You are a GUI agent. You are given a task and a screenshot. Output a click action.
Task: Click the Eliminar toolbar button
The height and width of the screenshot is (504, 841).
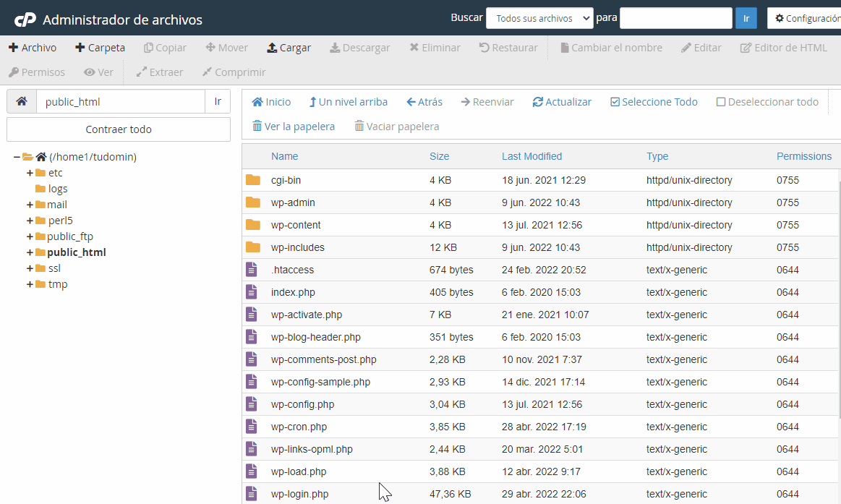pyautogui.click(x=435, y=48)
